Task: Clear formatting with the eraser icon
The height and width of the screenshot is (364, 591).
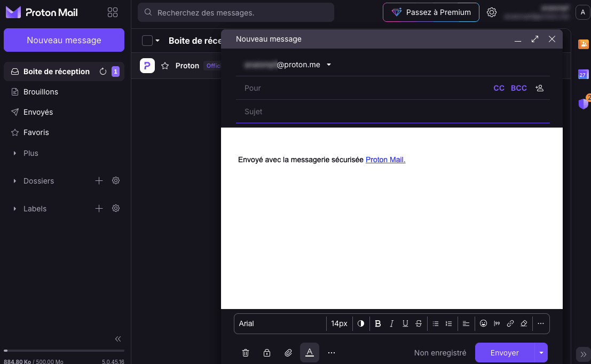Action: point(524,323)
